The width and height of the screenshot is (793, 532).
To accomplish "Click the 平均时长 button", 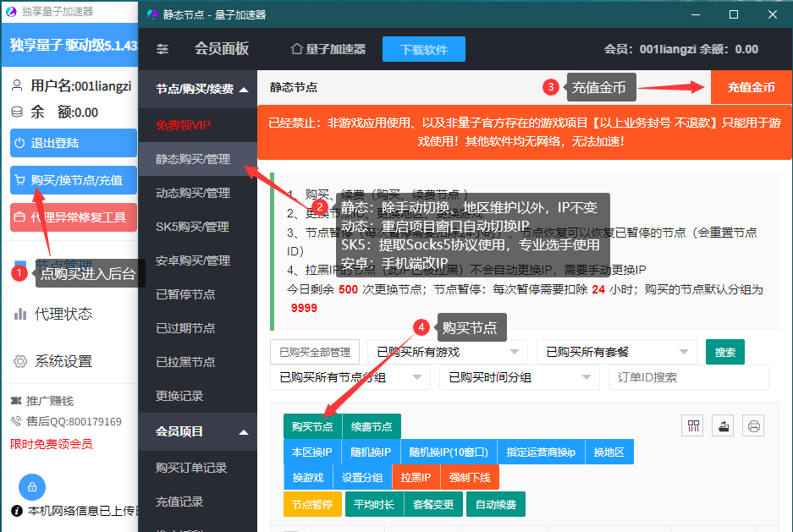I will [x=374, y=504].
